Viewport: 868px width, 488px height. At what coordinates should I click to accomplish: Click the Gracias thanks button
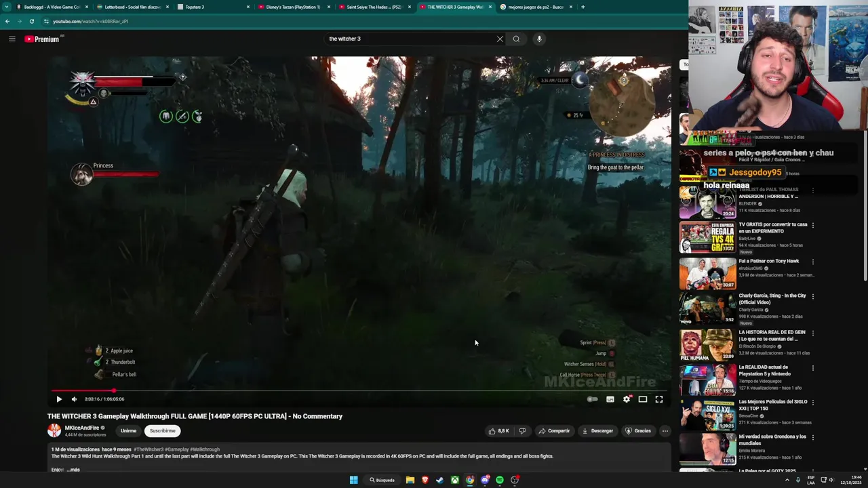tap(637, 430)
